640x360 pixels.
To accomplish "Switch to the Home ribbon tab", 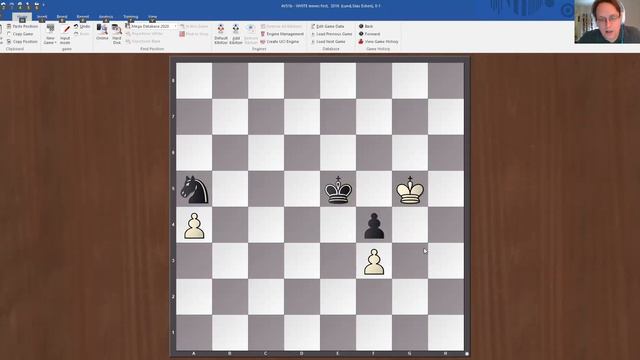I will tap(22, 17).
